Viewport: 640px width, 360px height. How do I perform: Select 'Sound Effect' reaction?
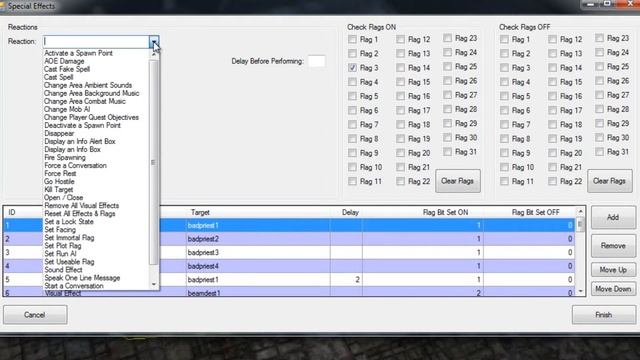63,270
